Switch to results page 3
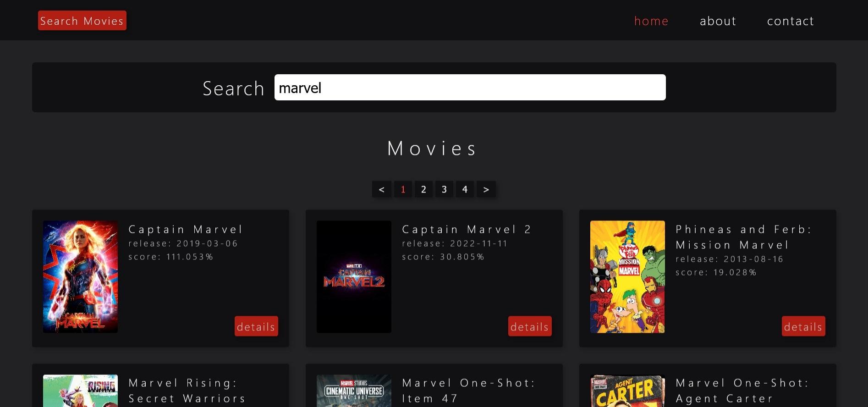The height and width of the screenshot is (407, 868). pyautogui.click(x=444, y=189)
